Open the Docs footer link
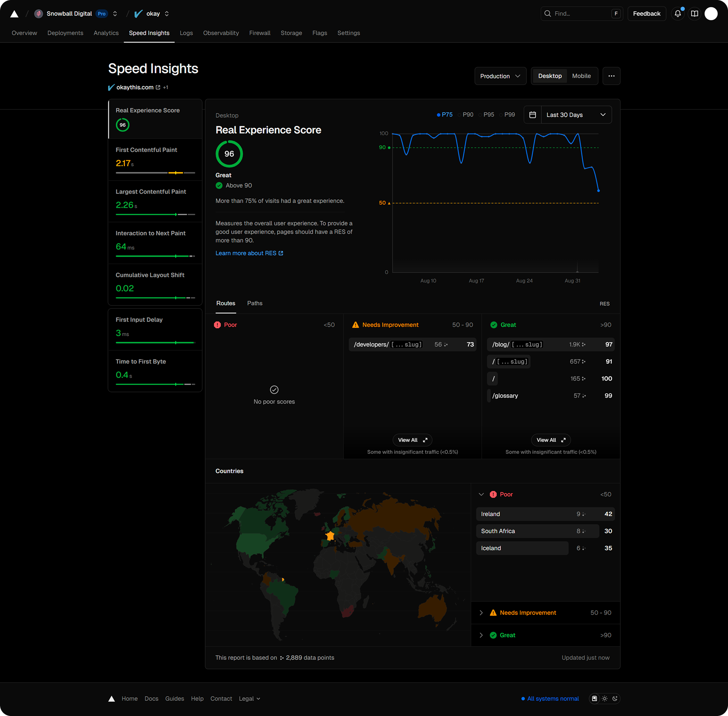Image resolution: width=728 pixels, height=716 pixels. pyautogui.click(x=151, y=699)
